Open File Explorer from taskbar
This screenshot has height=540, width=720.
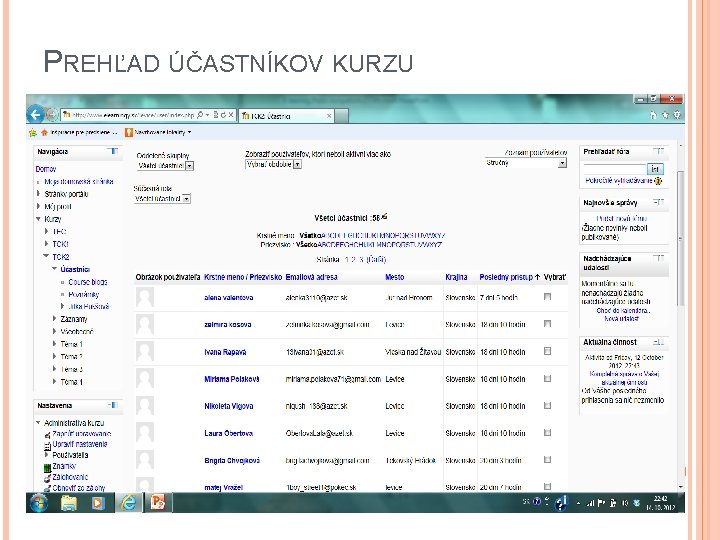pos(69,503)
